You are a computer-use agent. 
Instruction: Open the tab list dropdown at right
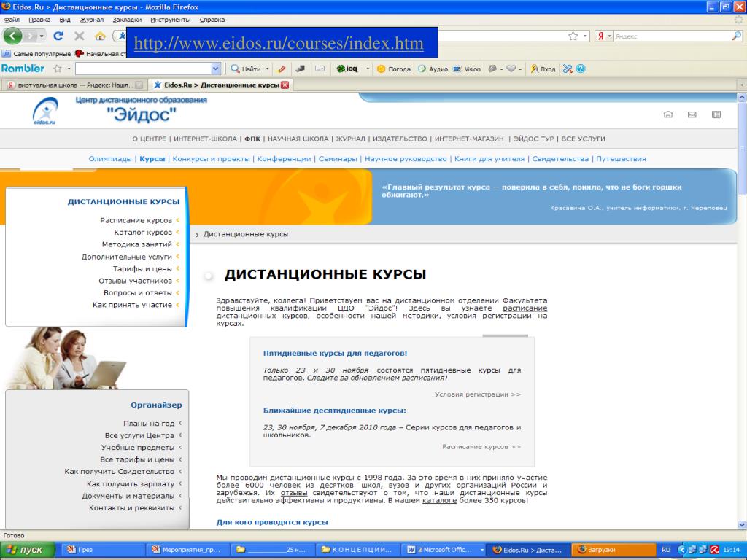pos(742,85)
